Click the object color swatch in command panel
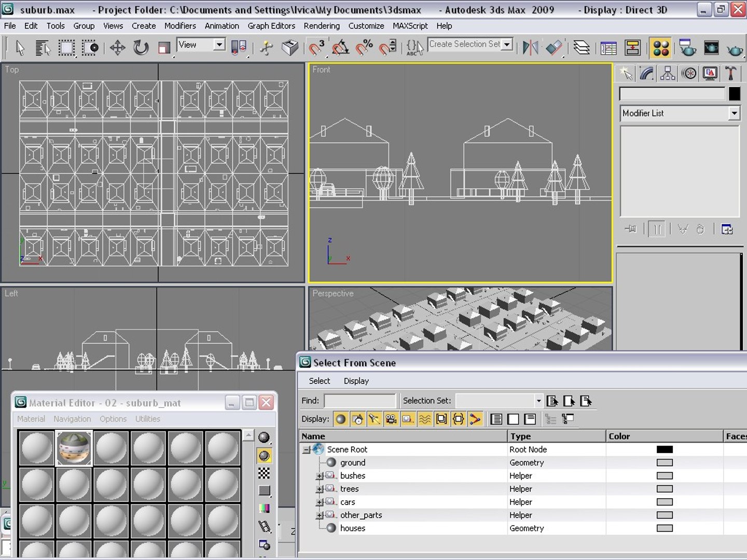 click(x=734, y=93)
